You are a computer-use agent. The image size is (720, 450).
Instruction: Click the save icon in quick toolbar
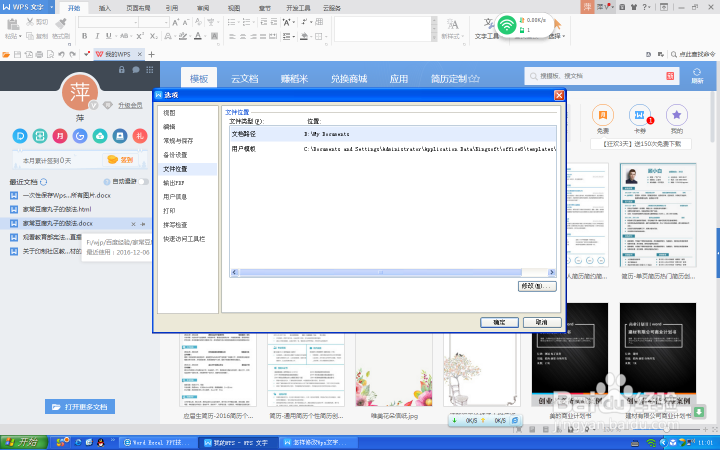pos(17,54)
